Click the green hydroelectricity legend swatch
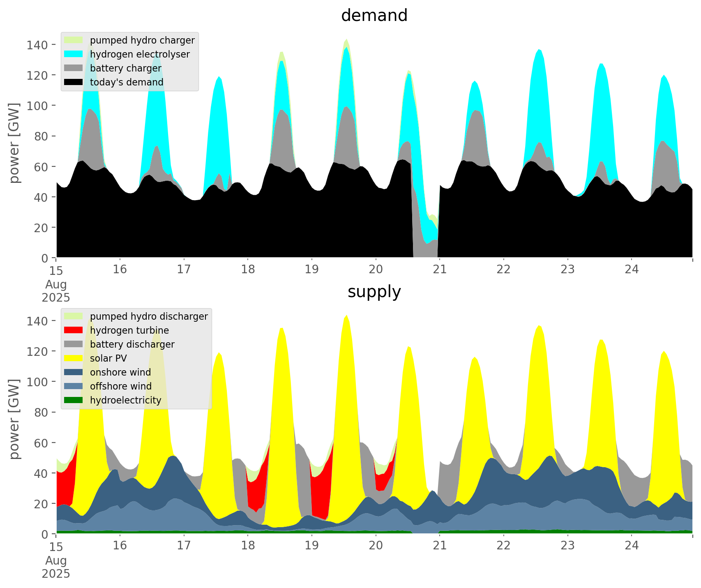This screenshot has height=588, width=701. coord(74,400)
